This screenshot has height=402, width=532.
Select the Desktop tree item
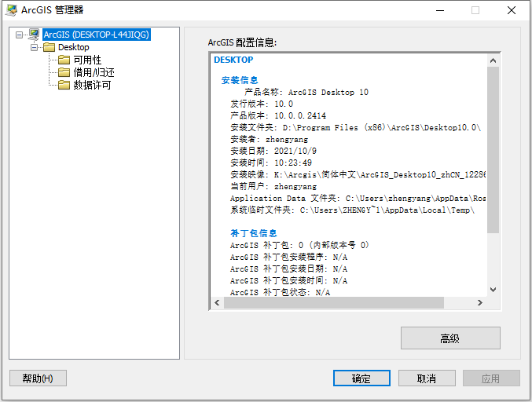pos(74,47)
